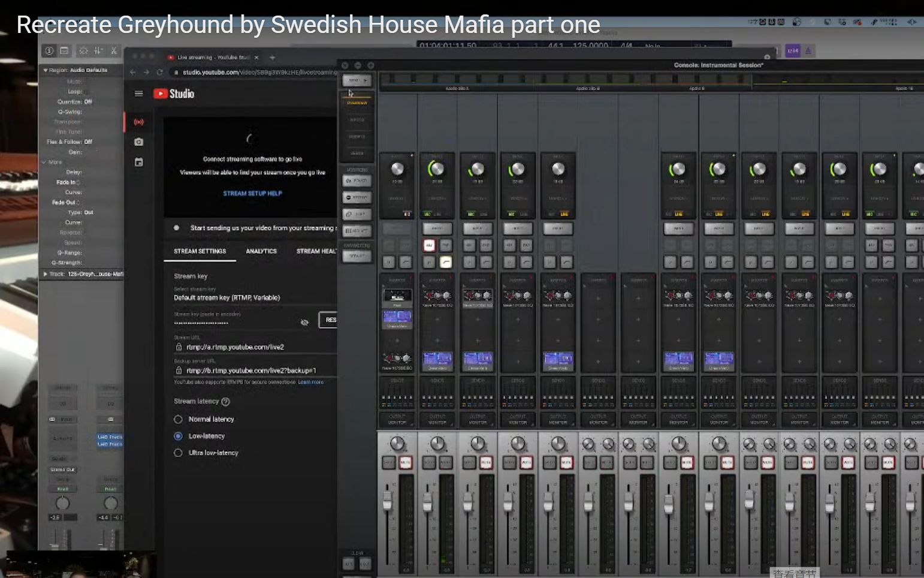The height and width of the screenshot is (578, 924).
Task: Select INSERTS view in Console sidebar
Action: tap(357, 137)
